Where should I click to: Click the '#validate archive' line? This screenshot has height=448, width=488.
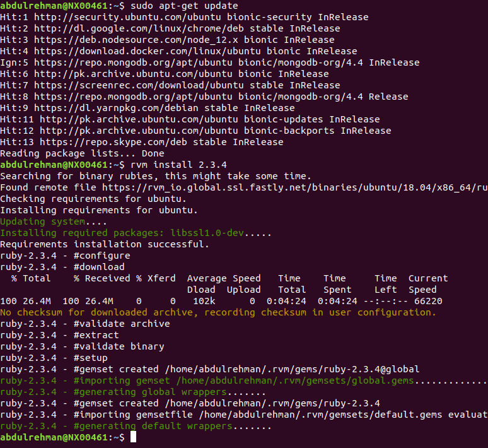[85, 324]
